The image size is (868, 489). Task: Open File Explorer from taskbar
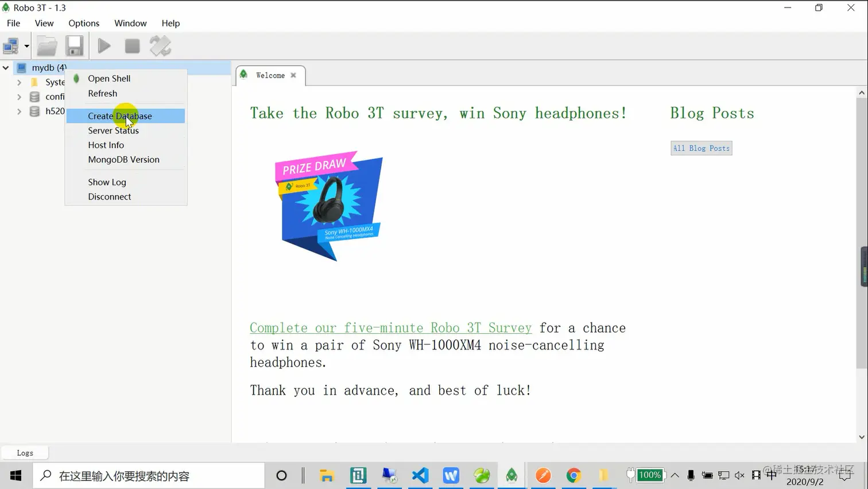click(x=327, y=476)
